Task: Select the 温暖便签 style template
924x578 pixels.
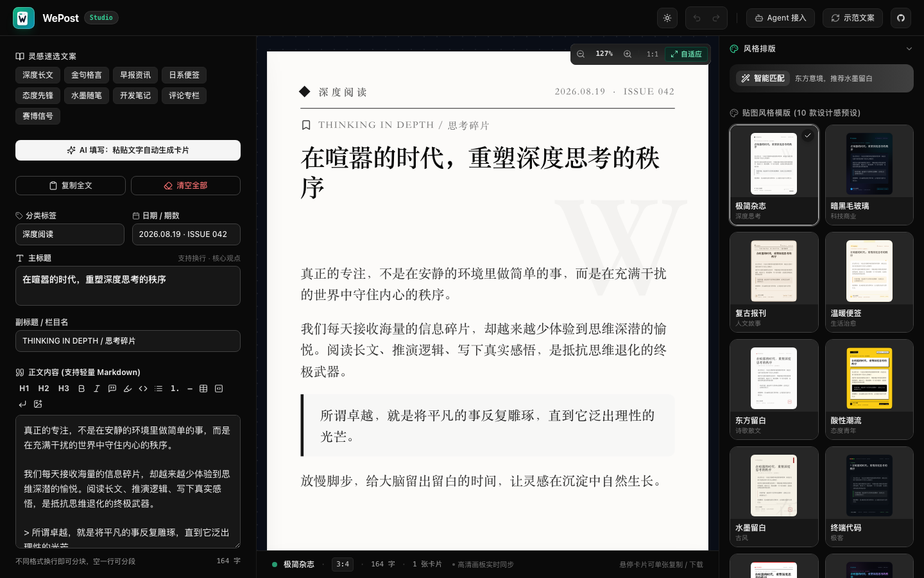Action: [869, 282]
